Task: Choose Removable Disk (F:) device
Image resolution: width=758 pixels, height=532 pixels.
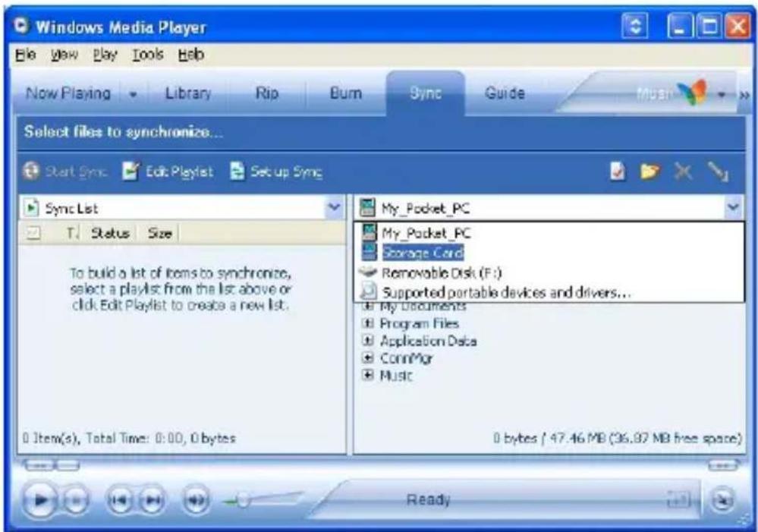Action: tap(549, 272)
